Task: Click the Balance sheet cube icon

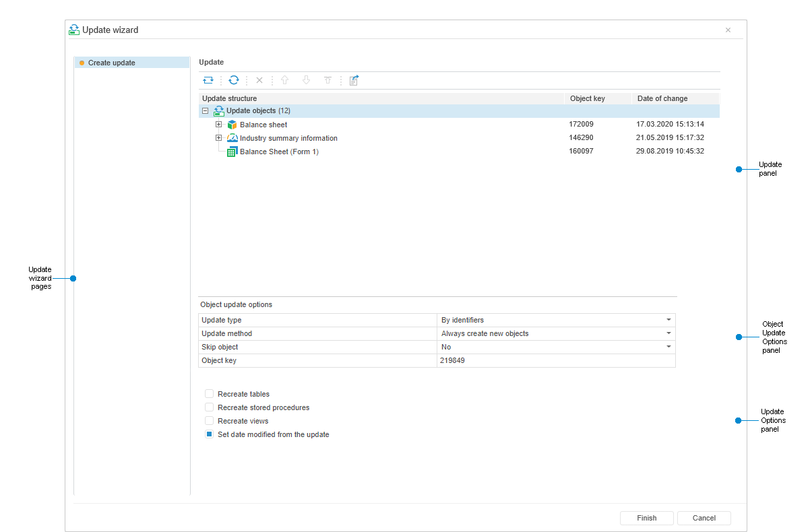Action: pos(232,125)
